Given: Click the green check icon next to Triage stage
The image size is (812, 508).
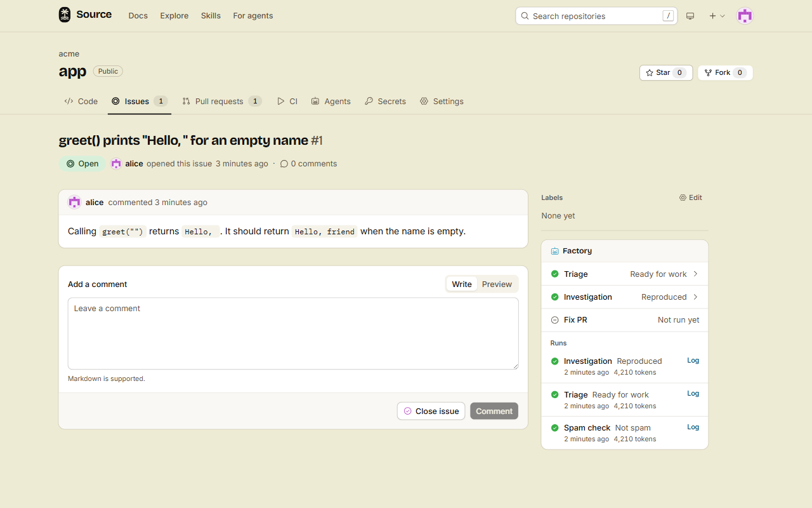Looking at the screenshot, I should tap(555, 274).
